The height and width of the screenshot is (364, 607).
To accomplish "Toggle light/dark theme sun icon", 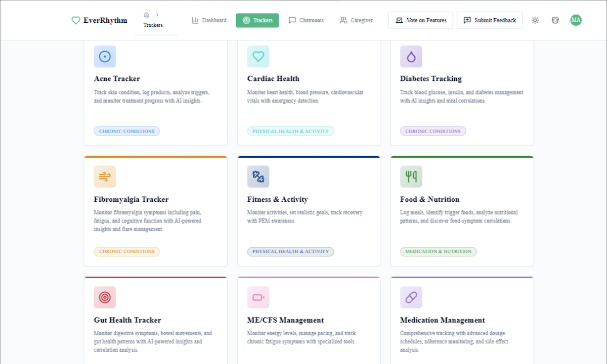I will 535,20.
